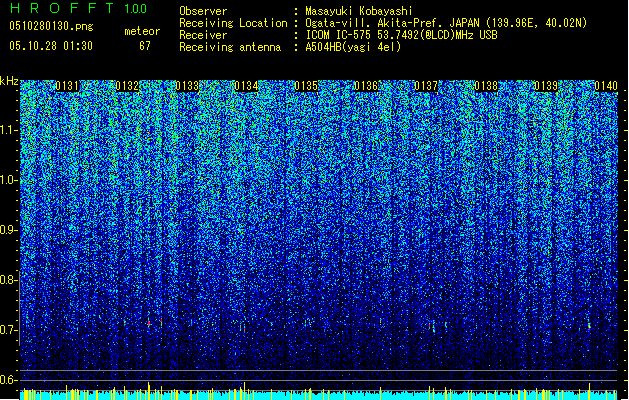Click the 0134 time marker
629x400 pixels.
point(246,86)
